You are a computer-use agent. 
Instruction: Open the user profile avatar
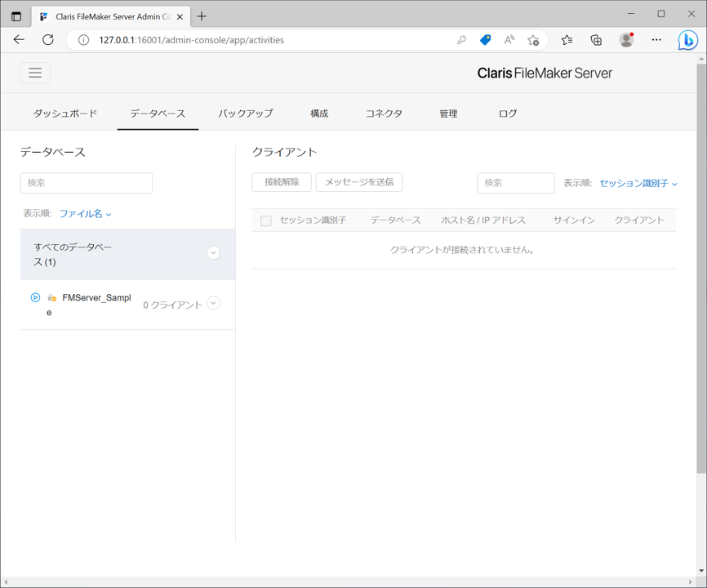626,40
